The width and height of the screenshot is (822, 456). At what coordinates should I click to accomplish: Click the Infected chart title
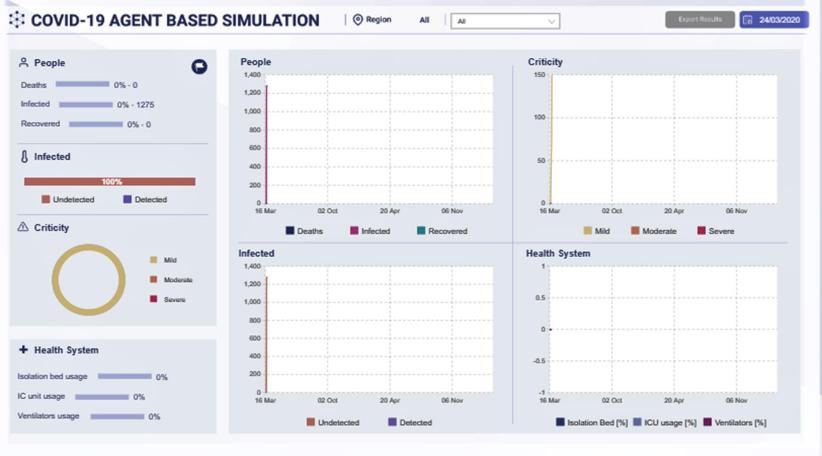[x=256, y=253]
